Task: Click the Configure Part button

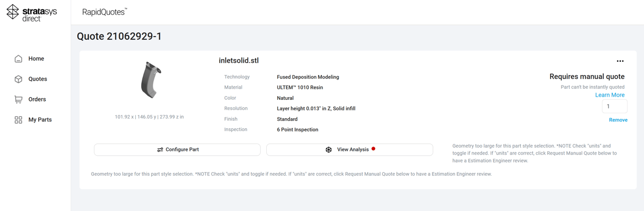Action: tap(177, 150)
